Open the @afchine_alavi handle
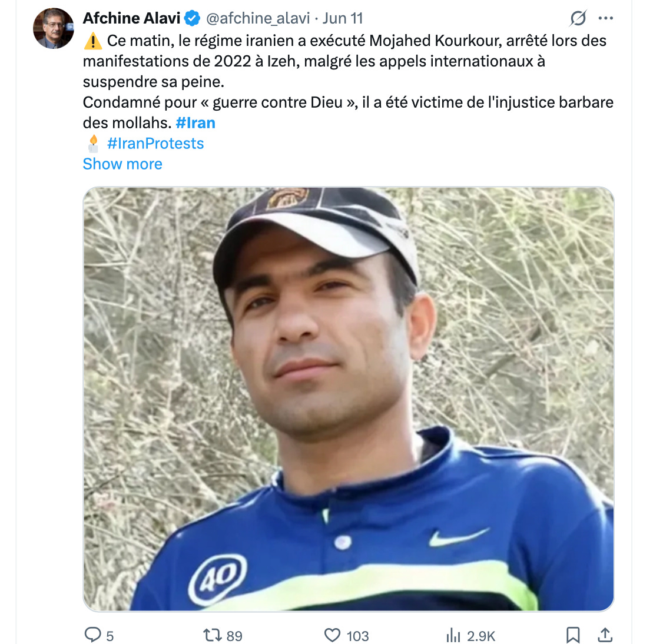 click(x=258, y=18)
